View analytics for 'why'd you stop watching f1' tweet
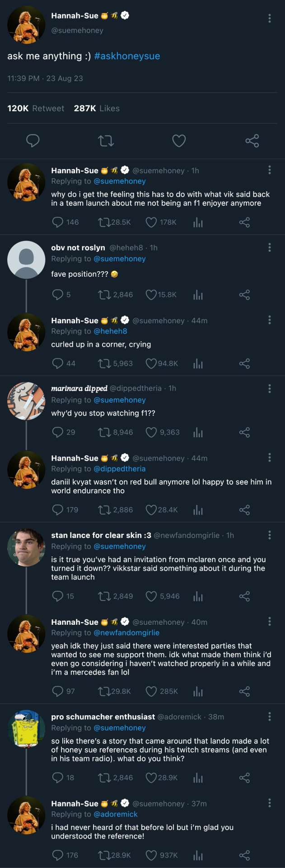The height and width of the screenshot is (868, 285). point(198,433)
